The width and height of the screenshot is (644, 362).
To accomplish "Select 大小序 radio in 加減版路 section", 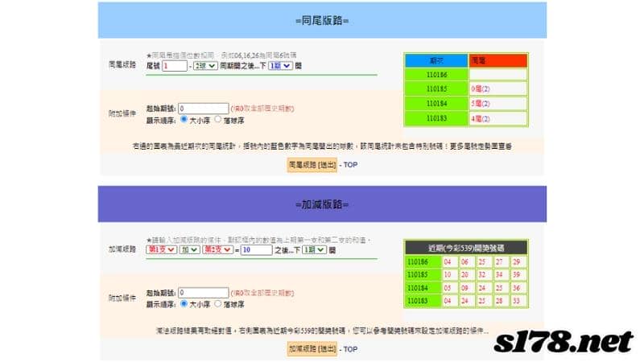I will [184, 304].
